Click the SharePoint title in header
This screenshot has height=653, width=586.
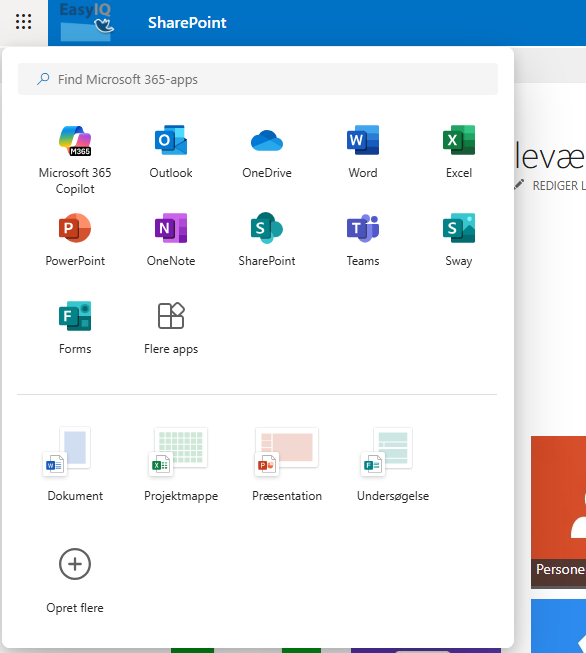(x=187, y=22)
